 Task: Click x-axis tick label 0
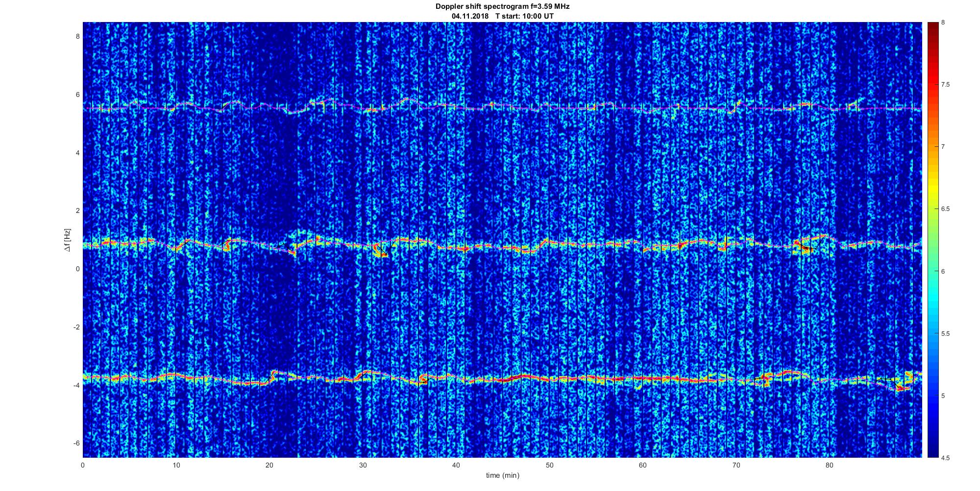[x=83, y=465]
